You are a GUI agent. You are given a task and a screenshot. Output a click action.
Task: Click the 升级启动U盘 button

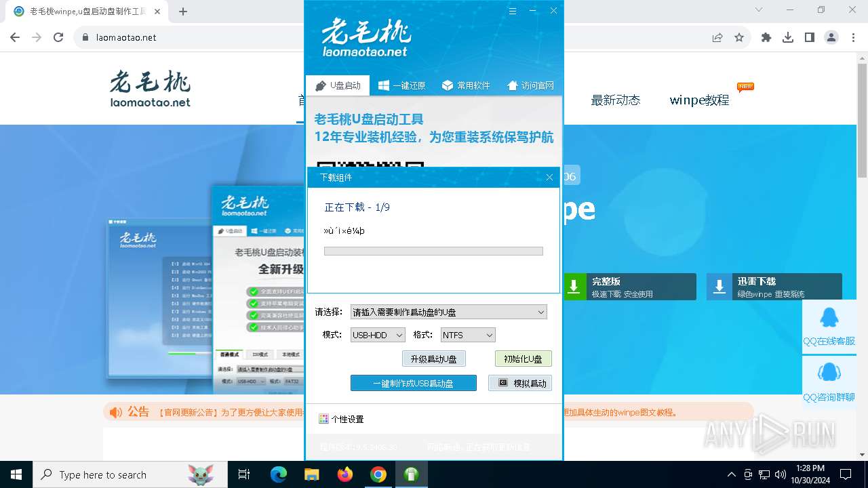click(x=433, y=359)
